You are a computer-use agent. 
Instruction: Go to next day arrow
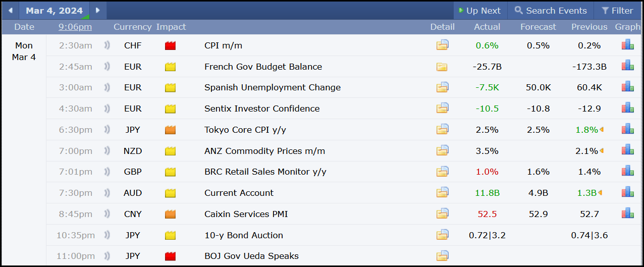[x=98, y=11]
